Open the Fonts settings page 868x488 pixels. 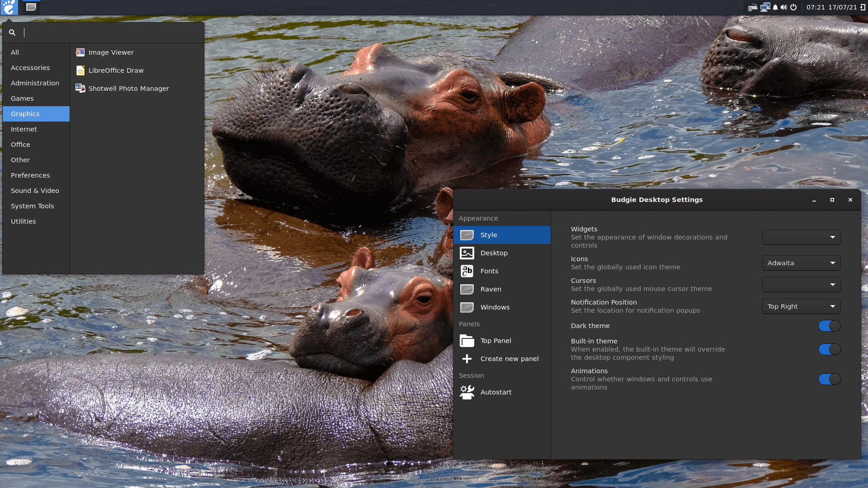502,271
